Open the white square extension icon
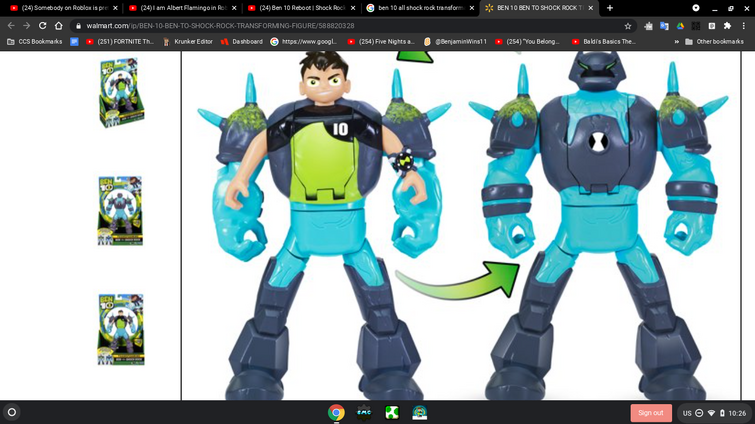 [712, 26]
